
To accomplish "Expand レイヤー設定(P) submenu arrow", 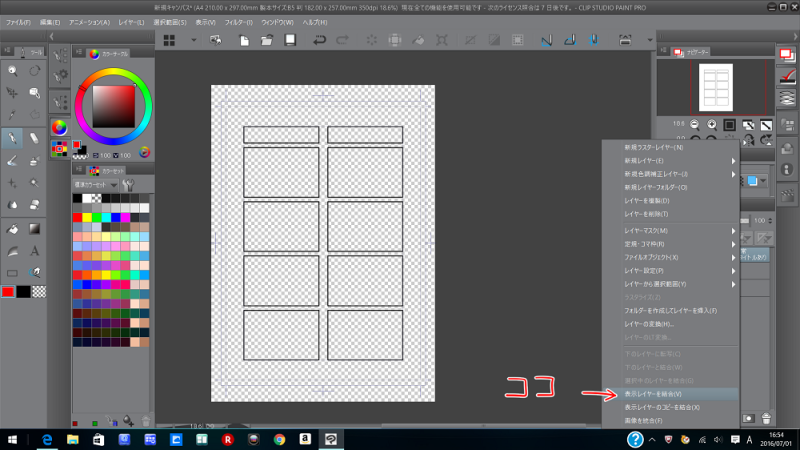I will pos(733,271).
